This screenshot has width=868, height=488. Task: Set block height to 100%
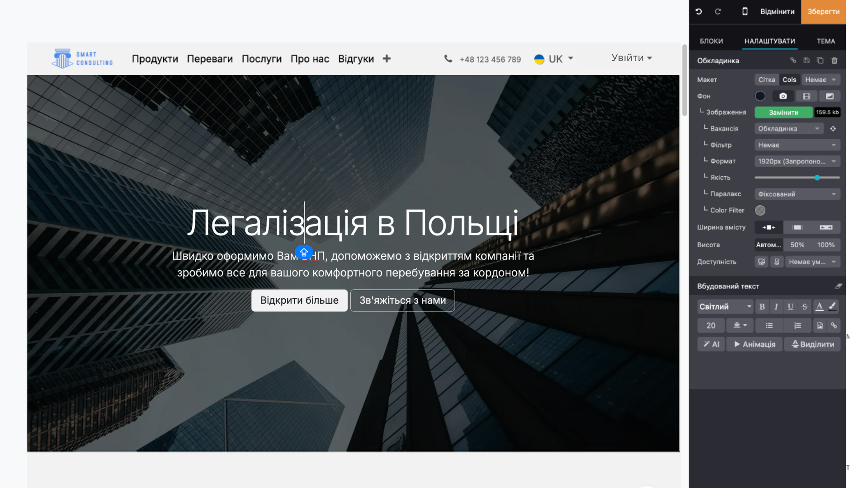click(x=826, y=245)
